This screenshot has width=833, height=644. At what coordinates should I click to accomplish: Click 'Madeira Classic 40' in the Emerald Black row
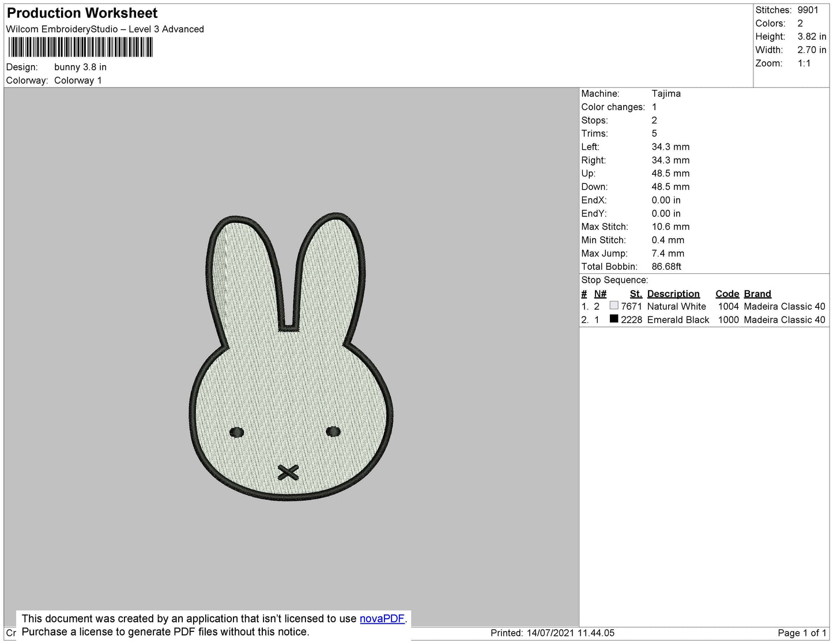(x=785, y=319)
